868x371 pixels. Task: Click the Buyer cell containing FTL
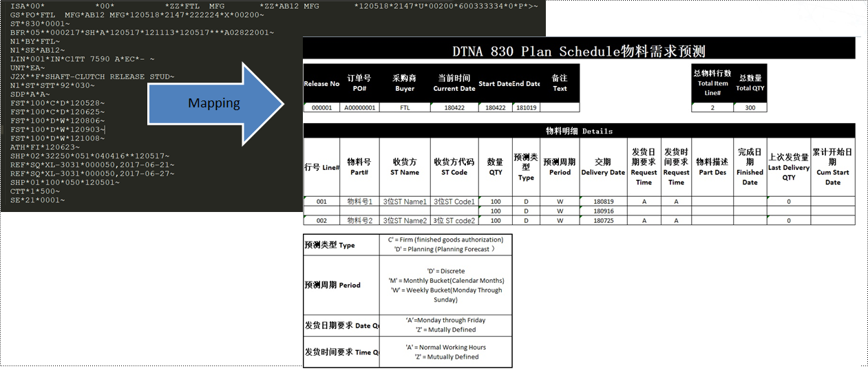(405, 107)
